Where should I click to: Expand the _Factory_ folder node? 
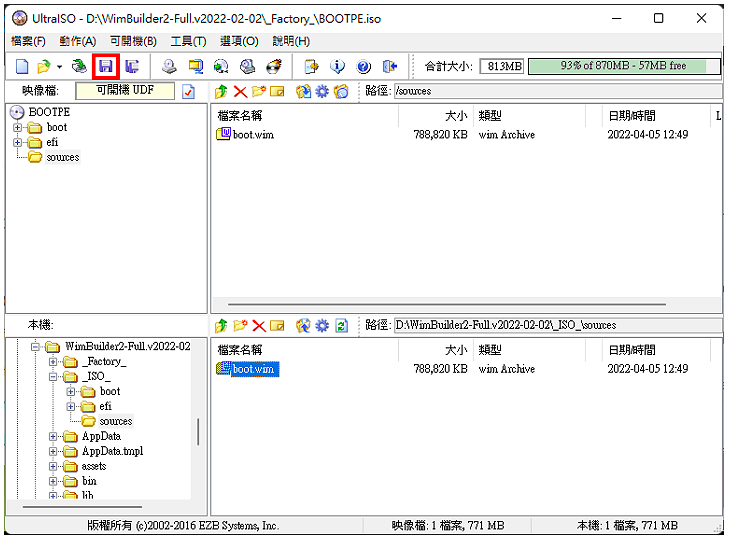pos(53,361)
